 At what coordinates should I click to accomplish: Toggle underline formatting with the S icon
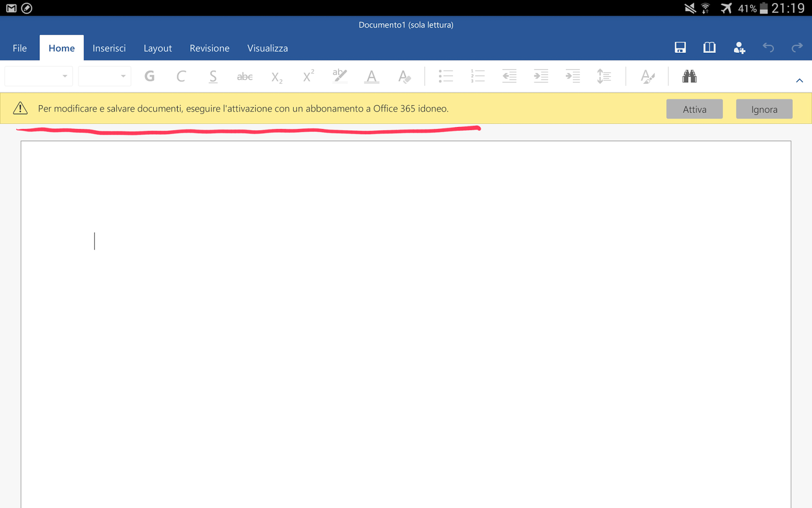pyautogui.click(x=213, y=76)
